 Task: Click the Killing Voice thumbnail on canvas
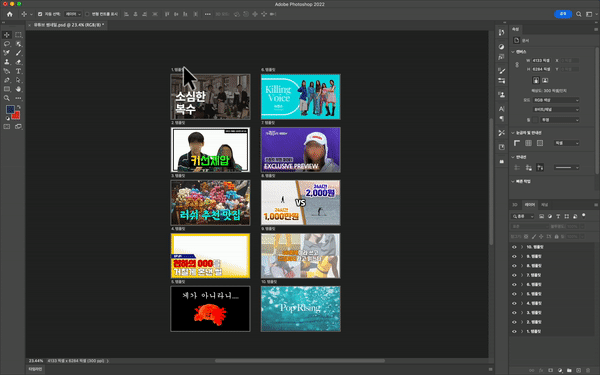tap(301, 96)
